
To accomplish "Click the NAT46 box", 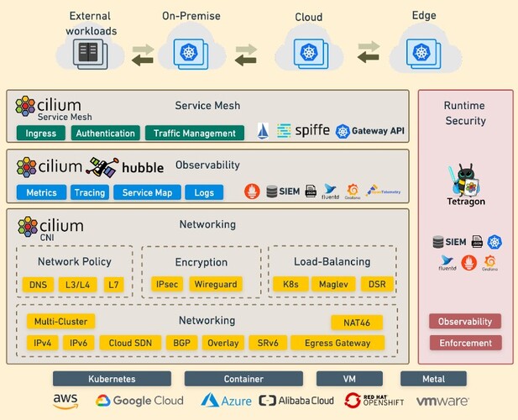I will [357, 323].
